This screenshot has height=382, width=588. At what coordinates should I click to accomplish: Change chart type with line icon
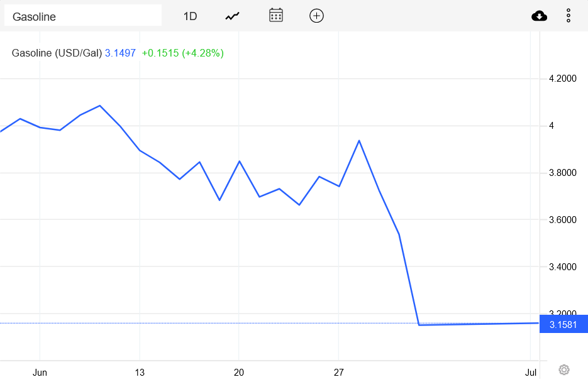tap(233, 16)
